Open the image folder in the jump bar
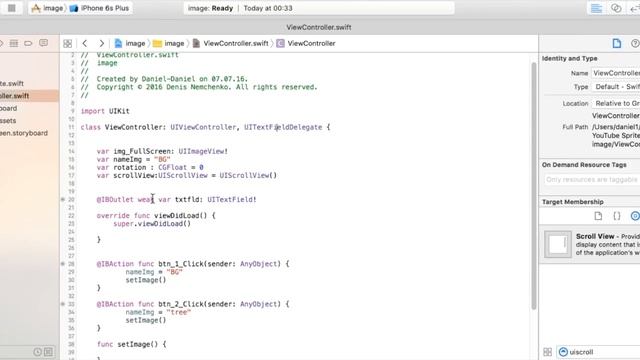The height and width of the screenshot is (360, 640). [169, 43]
